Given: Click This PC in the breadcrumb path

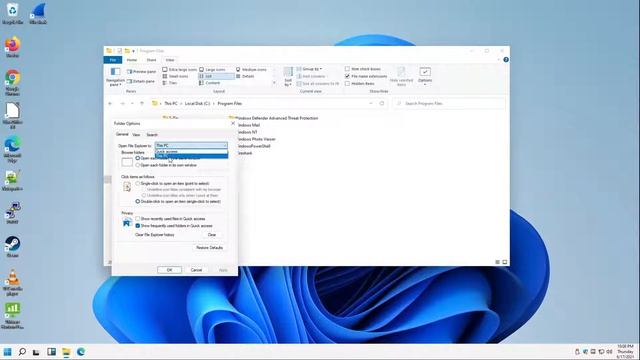Looking at the screenshot, I should click(171, 104).
